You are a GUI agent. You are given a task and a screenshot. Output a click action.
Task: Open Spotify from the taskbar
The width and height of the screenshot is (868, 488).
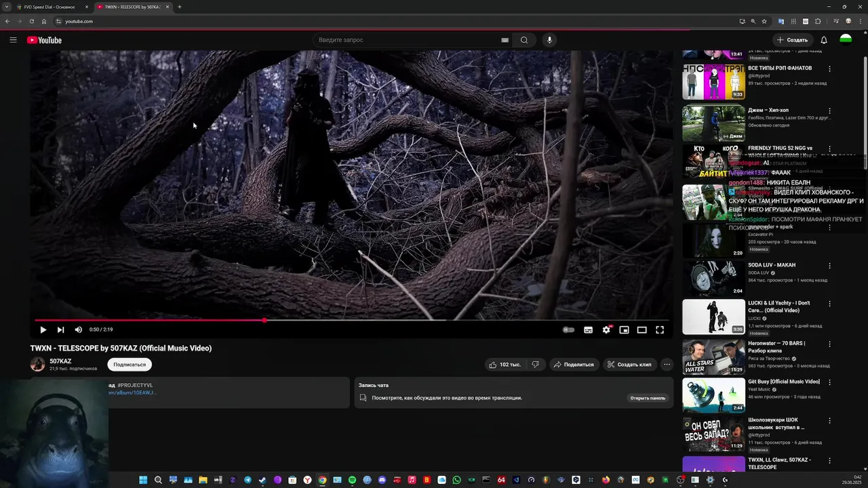click(352, 480)
